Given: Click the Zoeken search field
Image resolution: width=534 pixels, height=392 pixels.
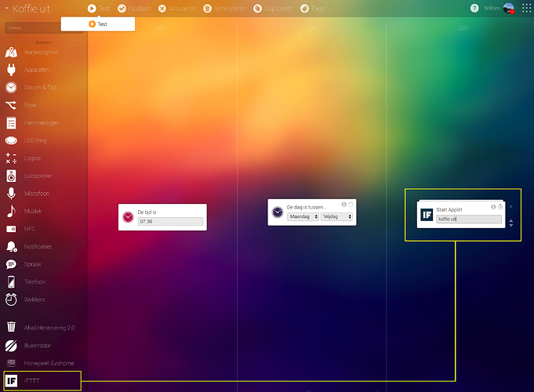Looking at the screenshot, I should (x=44, y=28).
